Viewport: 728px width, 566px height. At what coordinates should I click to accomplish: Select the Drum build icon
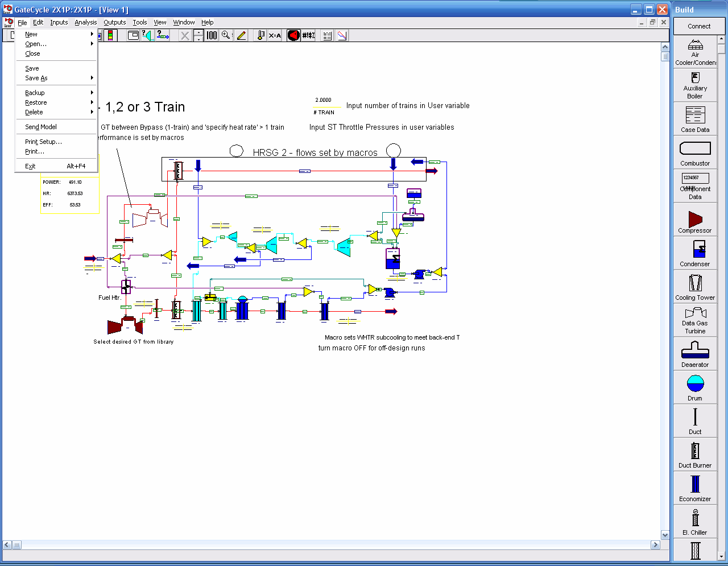[695, 387]
